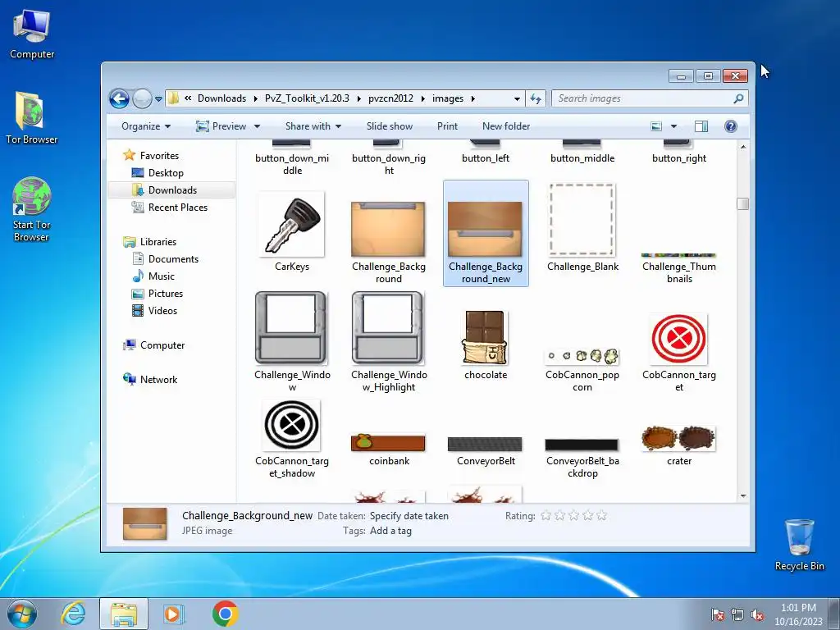Click the Forward navigation arrow
The image size is (840, 630).
[x=142, y=98]
